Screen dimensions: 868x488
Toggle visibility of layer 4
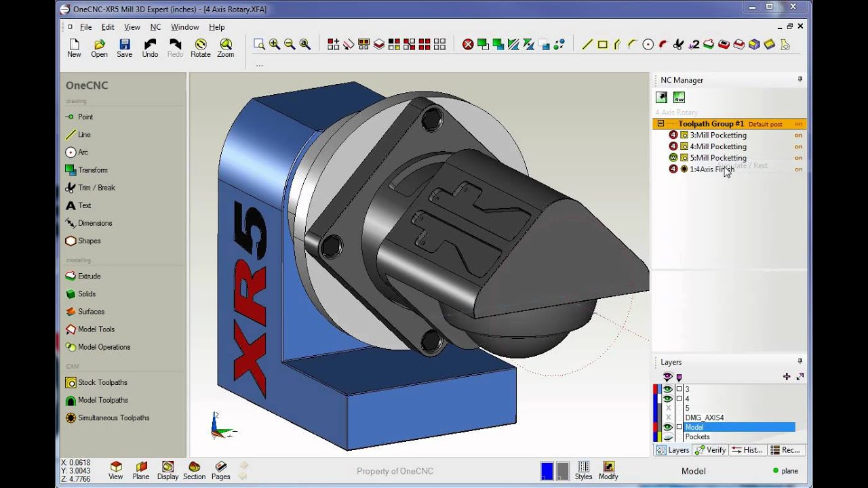(x=668, y=399)
